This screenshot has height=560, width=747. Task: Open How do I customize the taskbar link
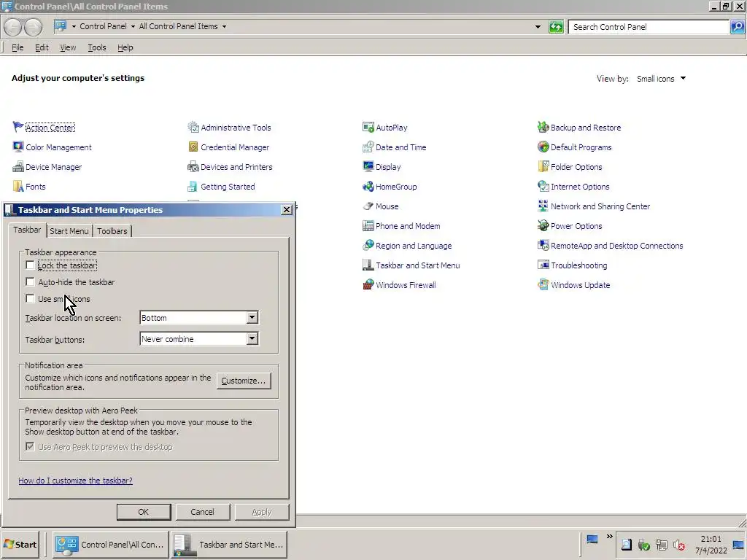(x=75, y=481)
